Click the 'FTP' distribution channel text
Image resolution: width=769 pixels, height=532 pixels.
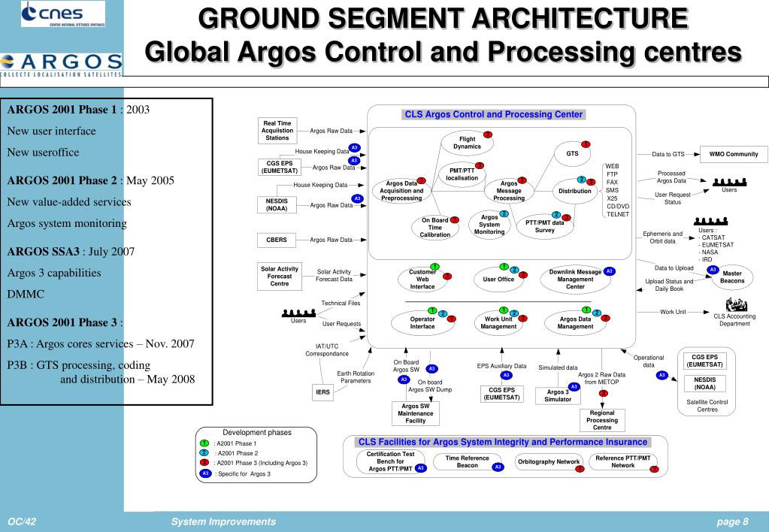click(612, 174)
